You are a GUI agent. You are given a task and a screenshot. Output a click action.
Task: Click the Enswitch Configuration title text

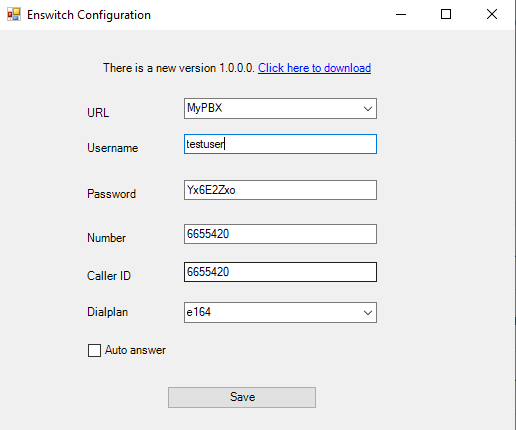[x=89, y=15]
